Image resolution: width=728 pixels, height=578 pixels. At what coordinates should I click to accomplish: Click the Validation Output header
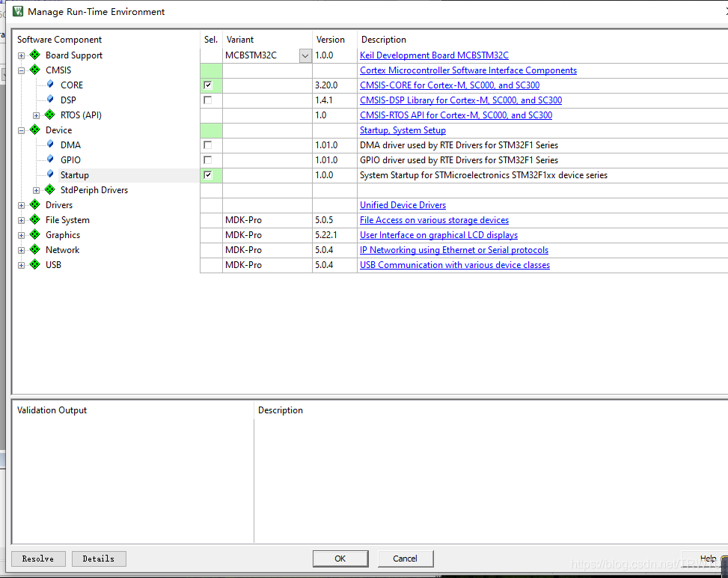pos(52,410)
